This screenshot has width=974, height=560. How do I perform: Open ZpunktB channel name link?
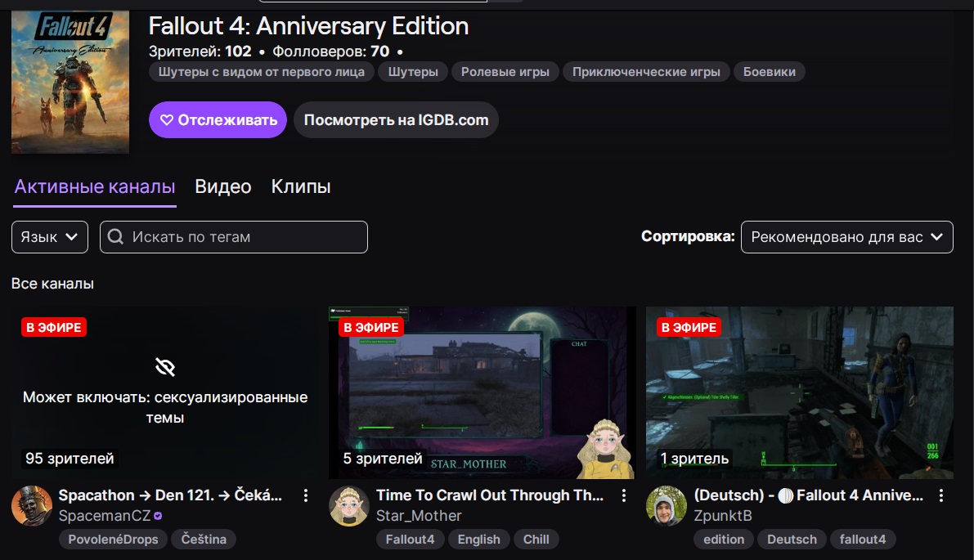pos(723,516)
